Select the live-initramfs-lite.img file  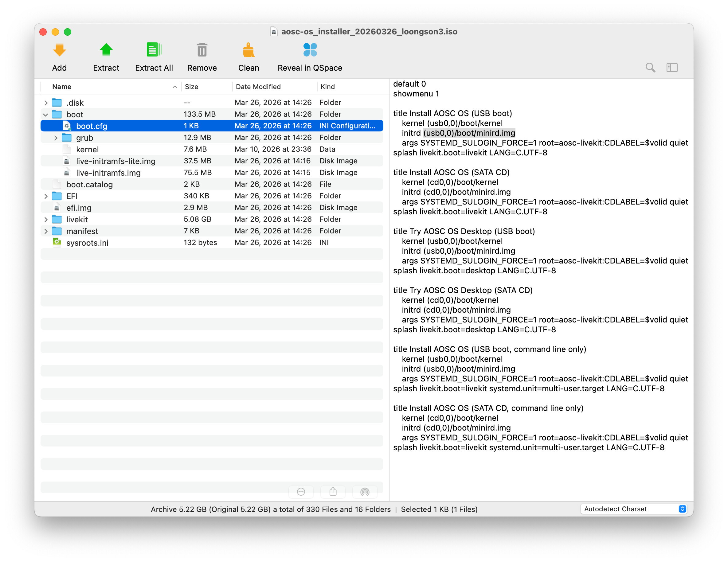click(116, 161)
